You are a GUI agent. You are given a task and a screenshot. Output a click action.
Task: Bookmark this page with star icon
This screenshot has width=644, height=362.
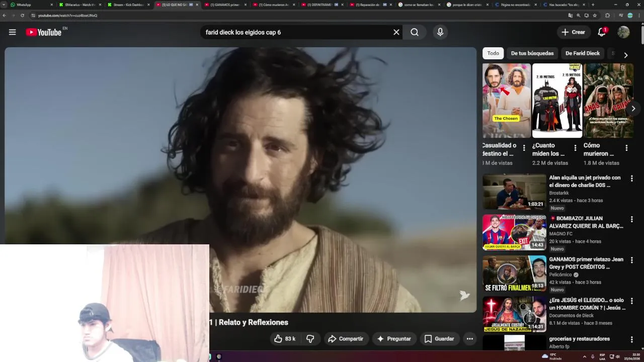click(x=595, y=16)
